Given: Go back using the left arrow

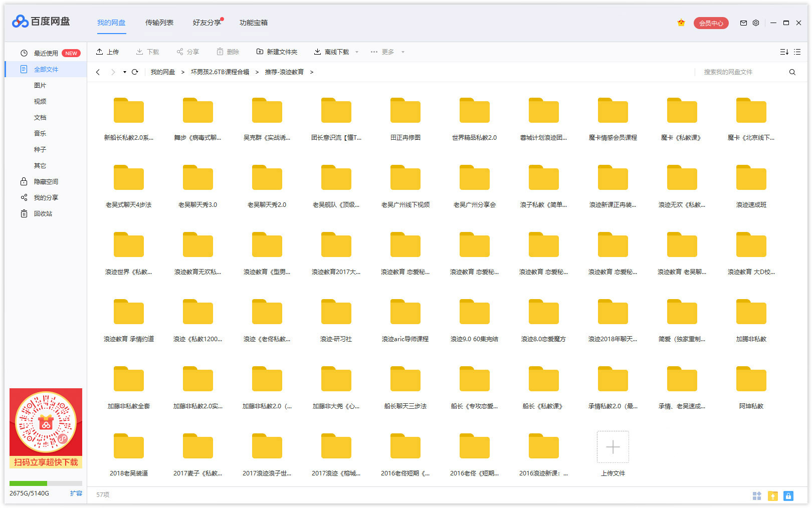Looking at the screenshot, I should 98,72.
